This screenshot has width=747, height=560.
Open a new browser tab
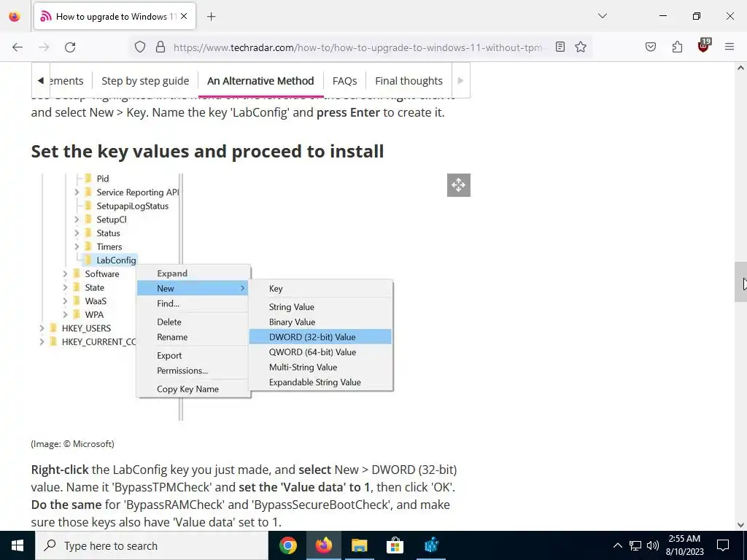[211, 17]
